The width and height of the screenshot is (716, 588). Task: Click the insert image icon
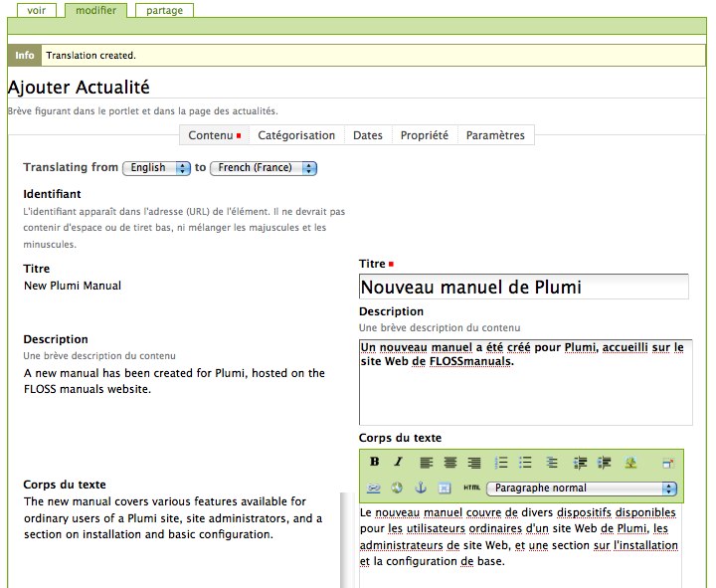click(x=630, y=463)
